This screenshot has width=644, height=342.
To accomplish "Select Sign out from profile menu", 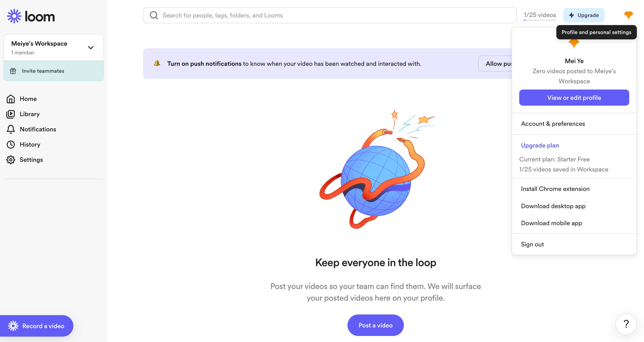I will pyautogui.click(x=532, y=244).
